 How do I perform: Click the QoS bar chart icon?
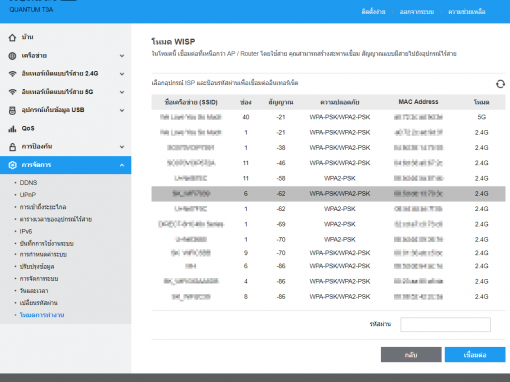coord(12,129)
